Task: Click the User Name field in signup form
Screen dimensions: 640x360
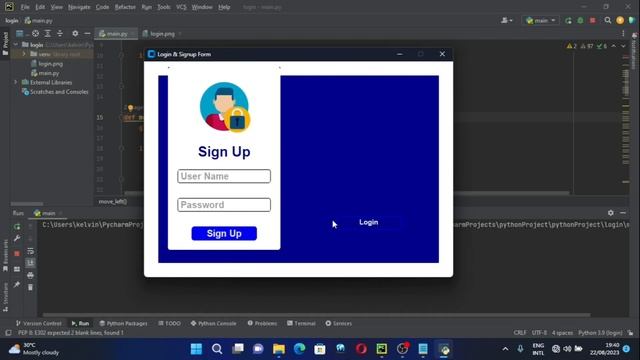Action: click(224, 176)
